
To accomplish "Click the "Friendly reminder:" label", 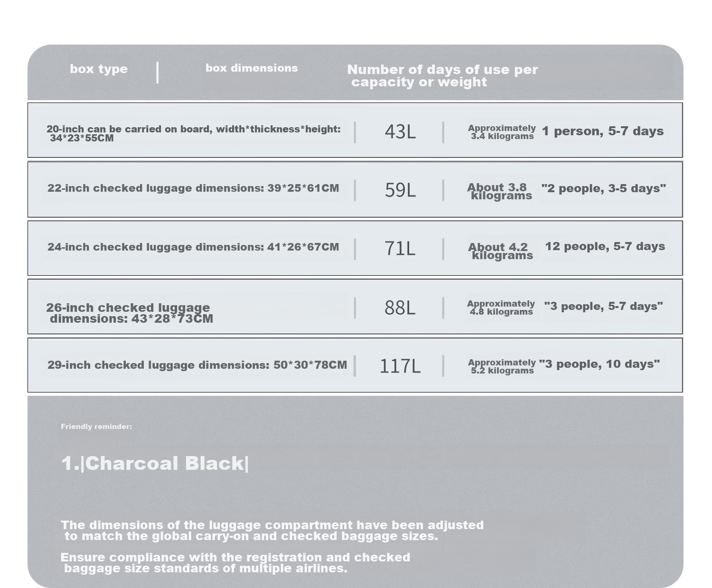I will (x=96, y=427).
